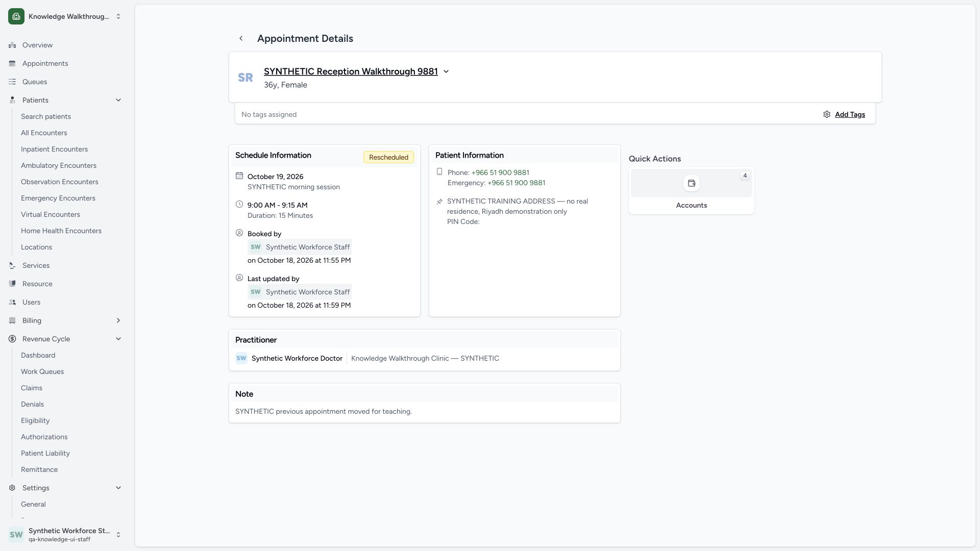Click the back arrow beside Appointment Details
This screenshot has height=551, width=980.
point(241,38)
